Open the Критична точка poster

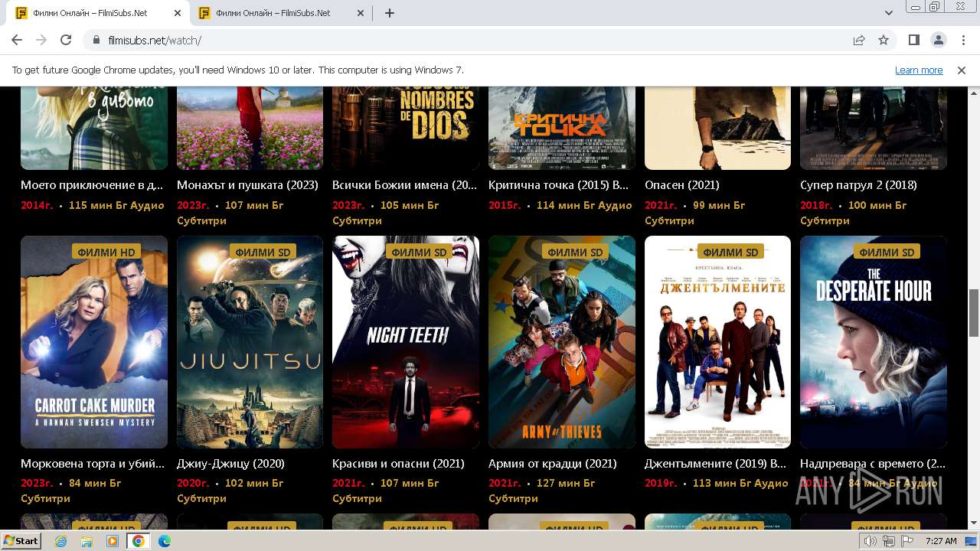click(x=562, y=128)
